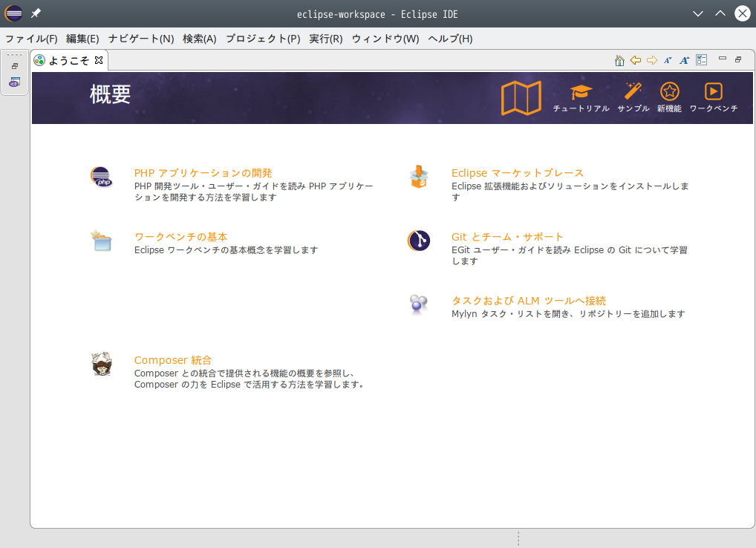This screenshot has width=756, height=548.
Task: Open ワークベンチの基本 link
Action: pyautogui.click(x=180, y=237)
